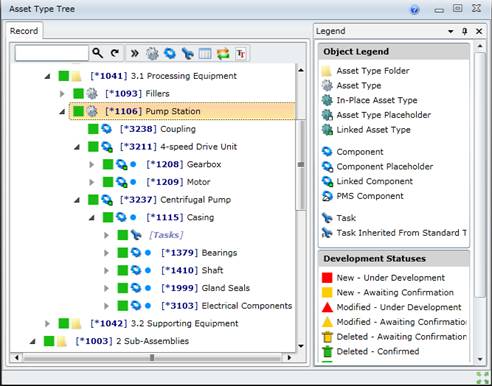Click the text format Tr toolbar icon
492x386 pixels.
[241, 53]
